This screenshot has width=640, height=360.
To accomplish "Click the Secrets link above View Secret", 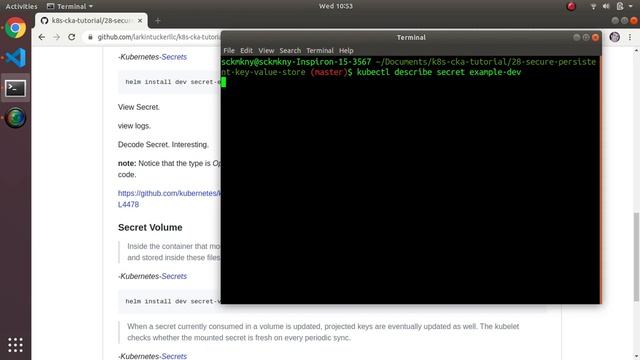I will (x=174, y=57).
